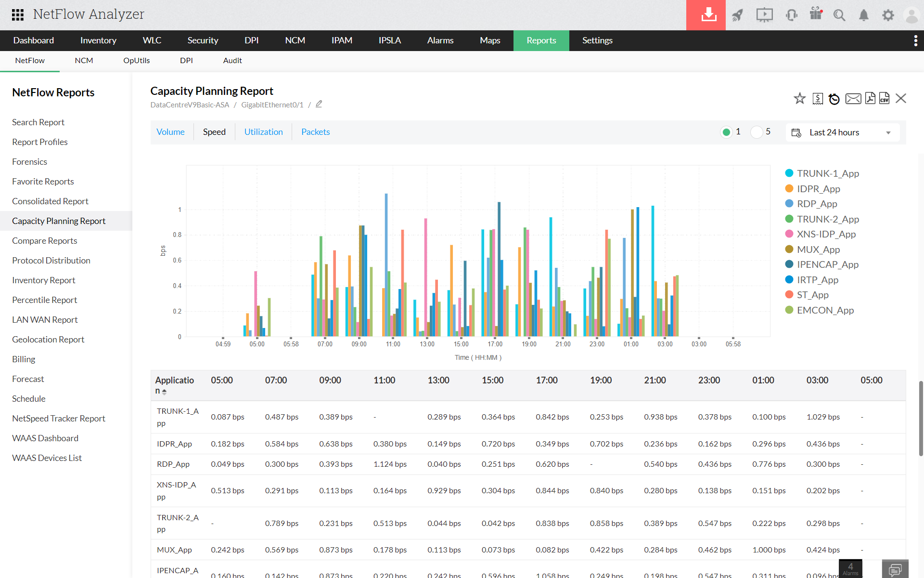Open the billing receipt icon
Image resolution: width=924 pixels, height=578 pixels.
coord(818,99)
